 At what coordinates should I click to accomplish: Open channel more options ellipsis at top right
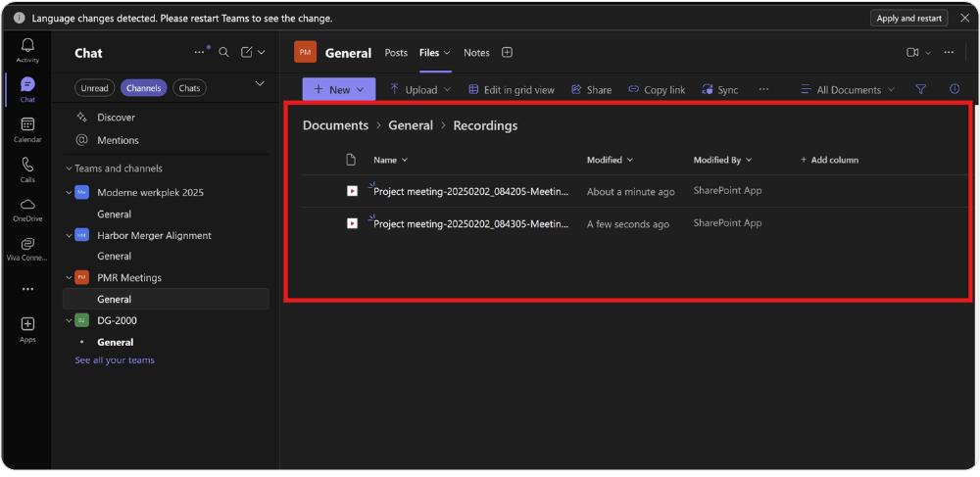[949, 53]
